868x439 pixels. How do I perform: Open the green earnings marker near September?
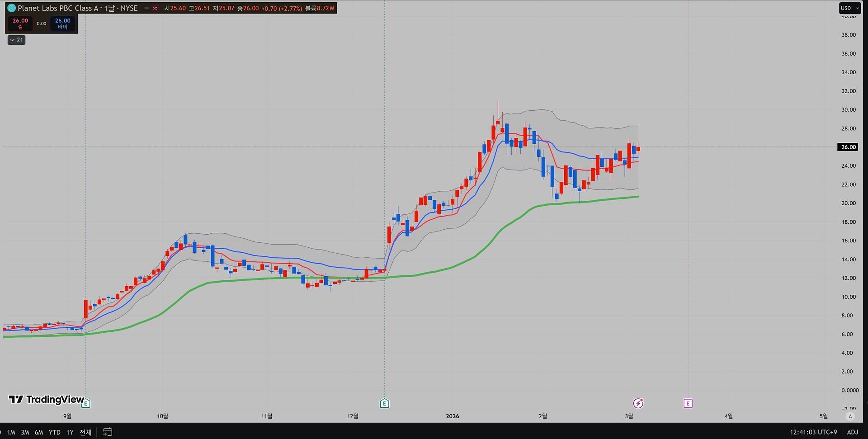tap(86, 403)
